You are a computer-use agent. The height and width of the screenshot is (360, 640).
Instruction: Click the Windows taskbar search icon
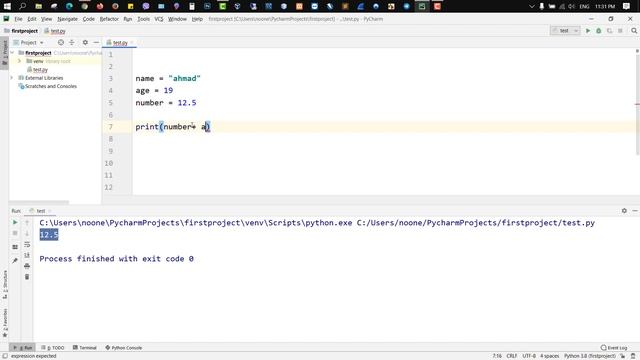click(22, 6)
